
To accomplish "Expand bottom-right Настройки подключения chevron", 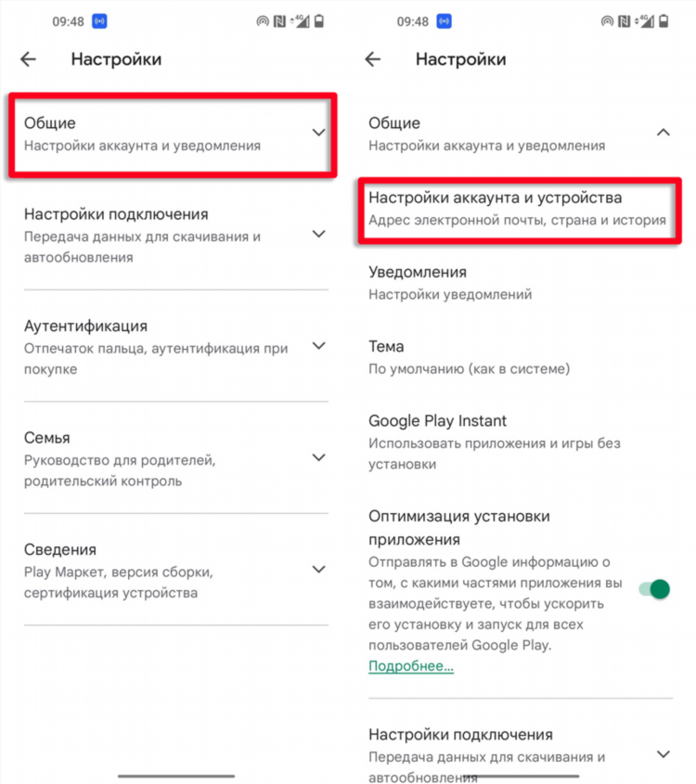I will pyautogui.click(x=663, y=754).
